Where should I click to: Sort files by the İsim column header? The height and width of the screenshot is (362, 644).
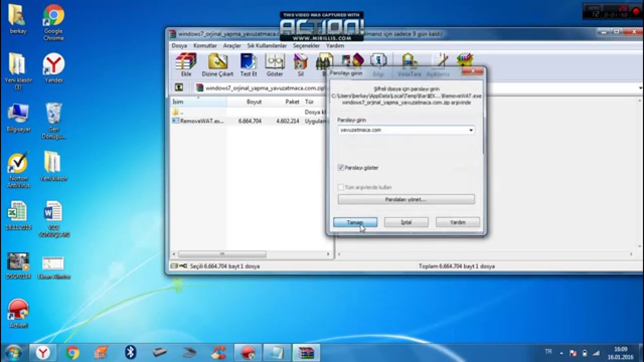199,102
